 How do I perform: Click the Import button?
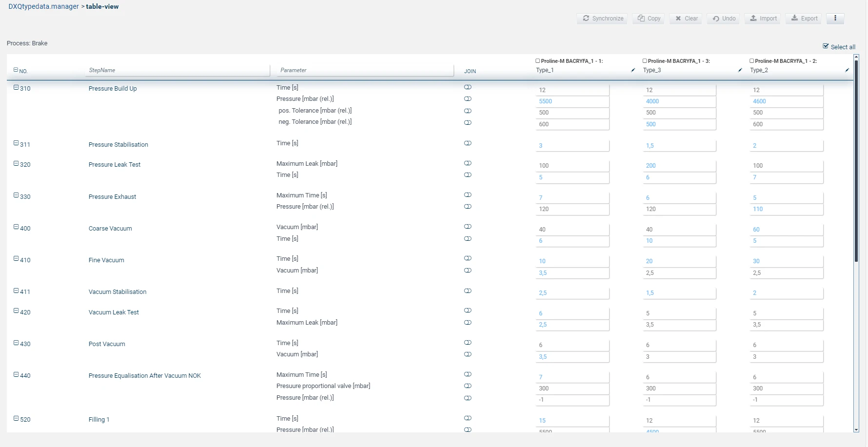coord(763,19)
